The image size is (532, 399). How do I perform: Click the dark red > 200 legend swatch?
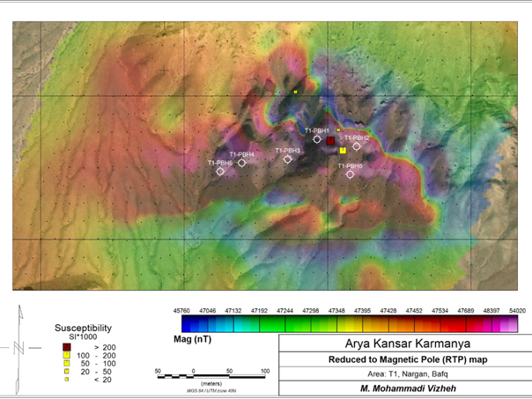tap(67, 347)
